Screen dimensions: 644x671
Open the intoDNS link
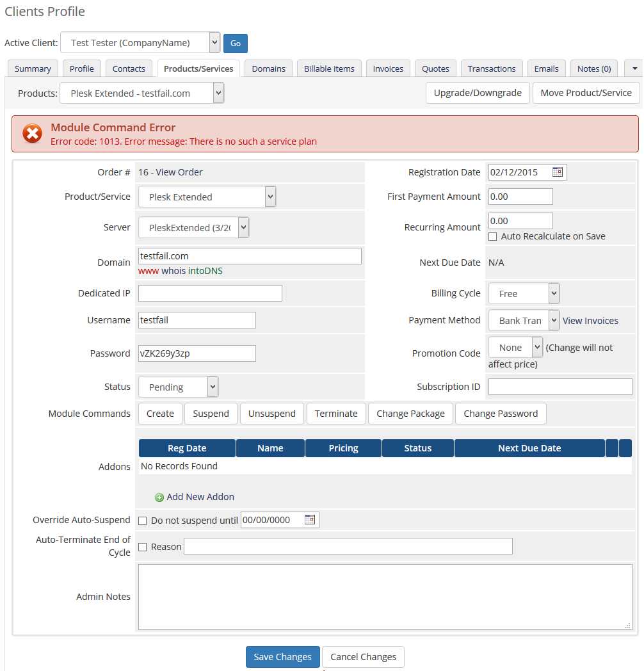tap(205, 271)
